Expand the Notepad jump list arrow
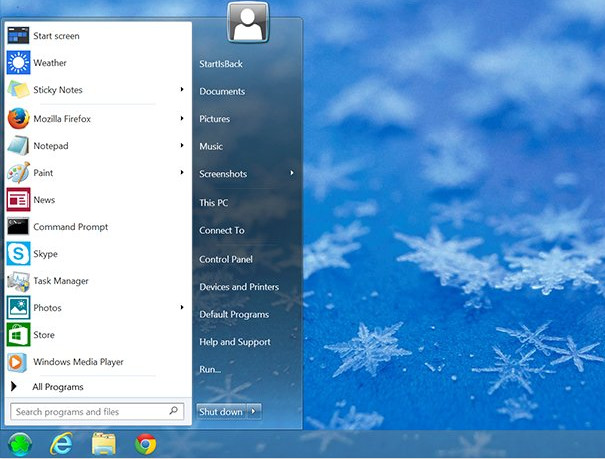The image size is (605, 459). [182, 145]
